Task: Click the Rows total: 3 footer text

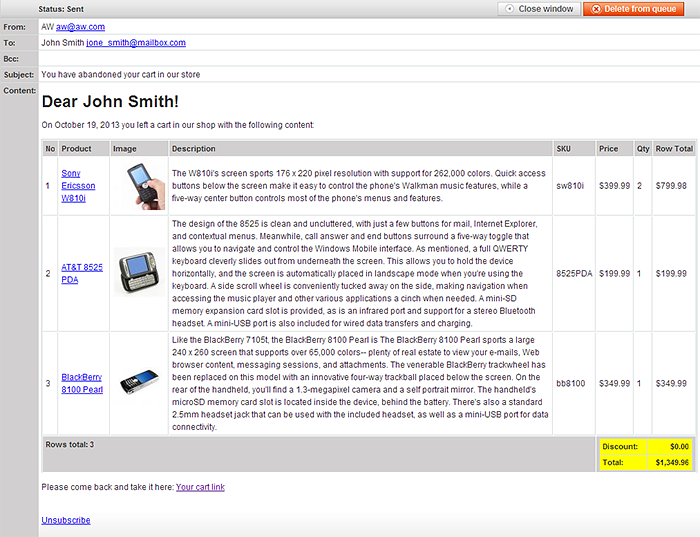Action: [70, 445]
